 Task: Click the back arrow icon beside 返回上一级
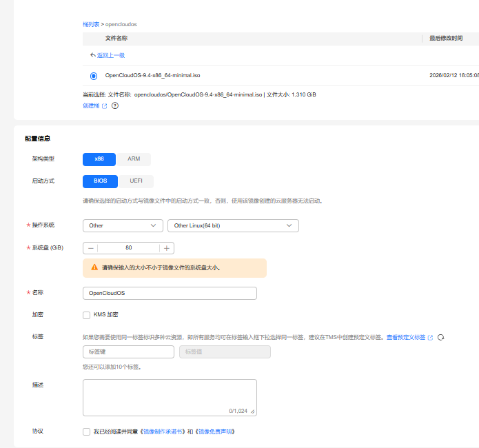click(x=93, y=55)
